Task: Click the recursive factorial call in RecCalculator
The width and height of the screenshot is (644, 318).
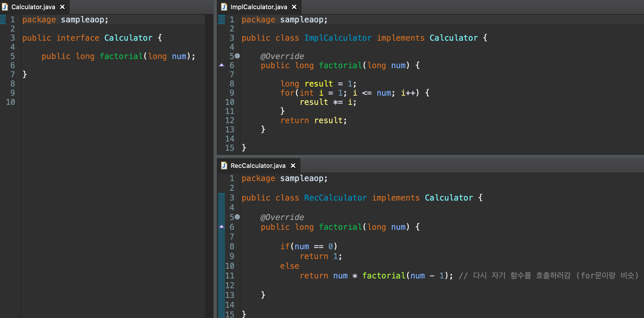Action: [x=384, y=276]
